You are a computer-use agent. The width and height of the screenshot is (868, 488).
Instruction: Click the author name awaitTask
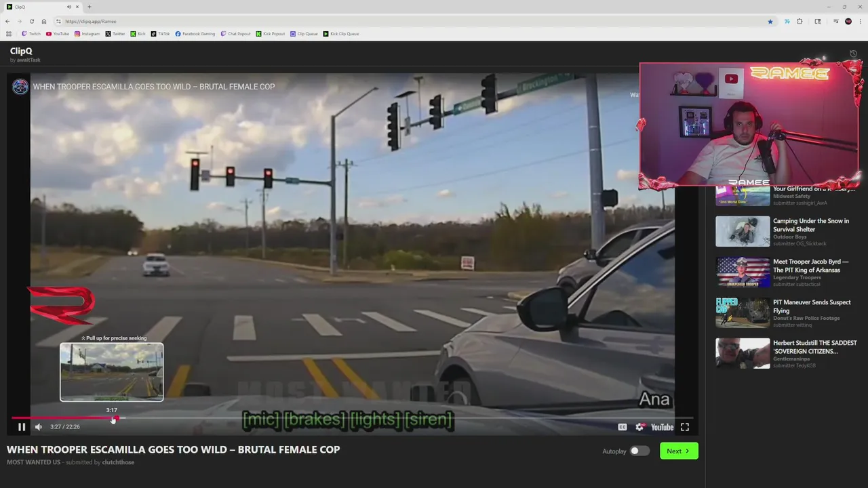[x=28, y=60]
